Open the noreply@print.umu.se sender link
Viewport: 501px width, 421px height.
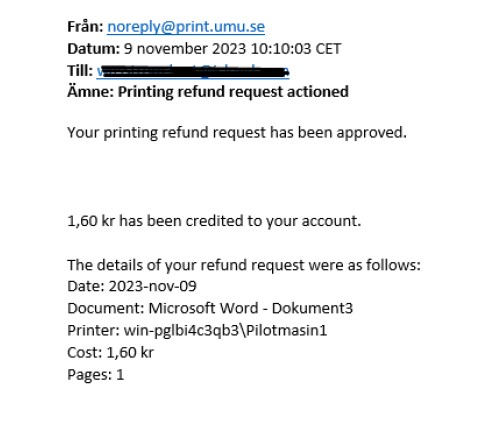tap(186, 27)
